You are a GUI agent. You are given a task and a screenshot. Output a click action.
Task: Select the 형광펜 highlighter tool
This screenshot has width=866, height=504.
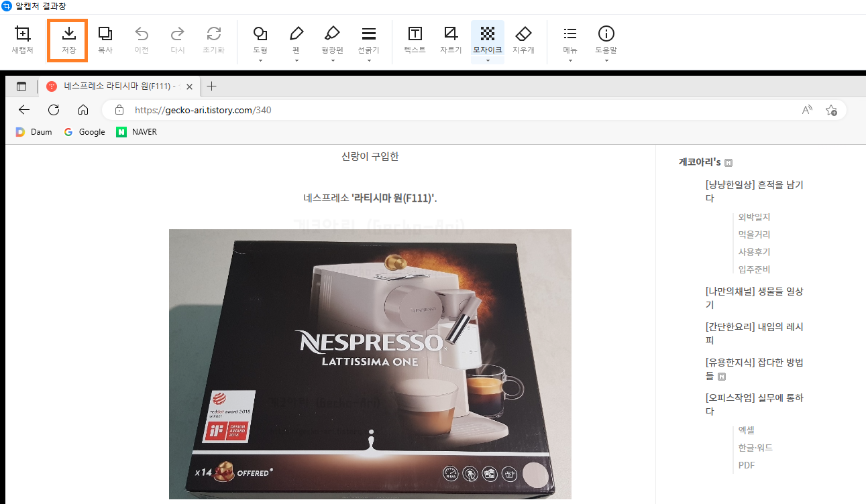(332, 40)
